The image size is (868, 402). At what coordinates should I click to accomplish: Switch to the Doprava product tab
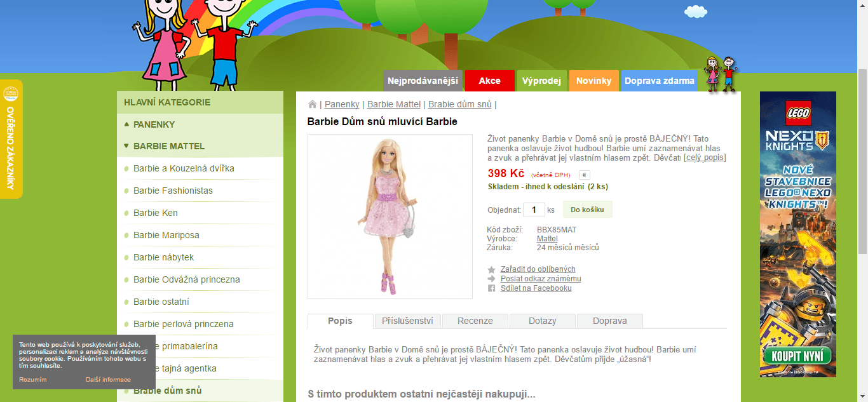[610, 321]
